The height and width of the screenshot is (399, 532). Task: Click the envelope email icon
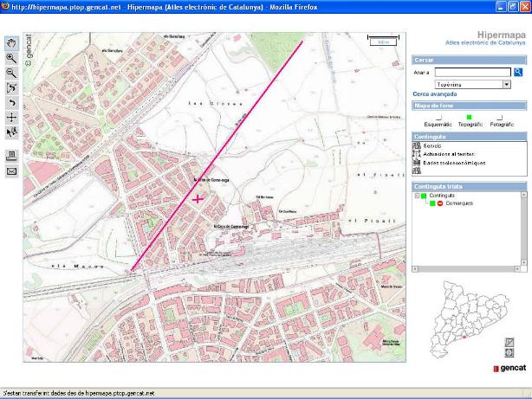coord(11,171)
